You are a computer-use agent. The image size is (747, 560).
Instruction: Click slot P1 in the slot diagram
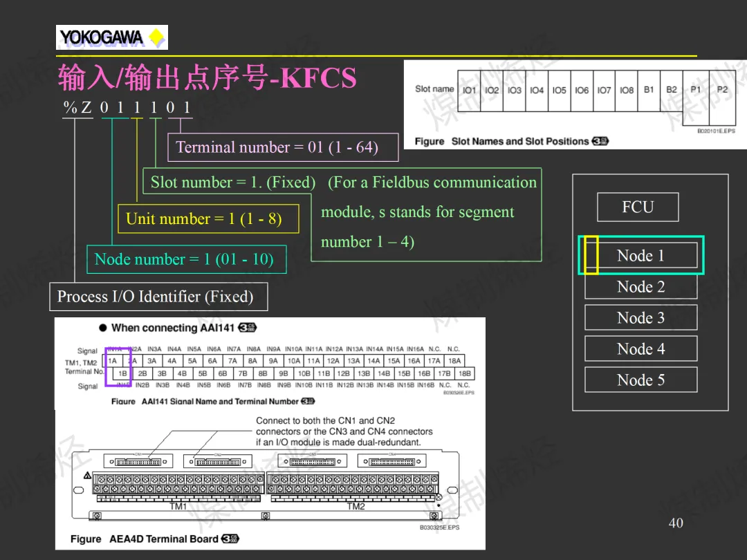(696, 97)
